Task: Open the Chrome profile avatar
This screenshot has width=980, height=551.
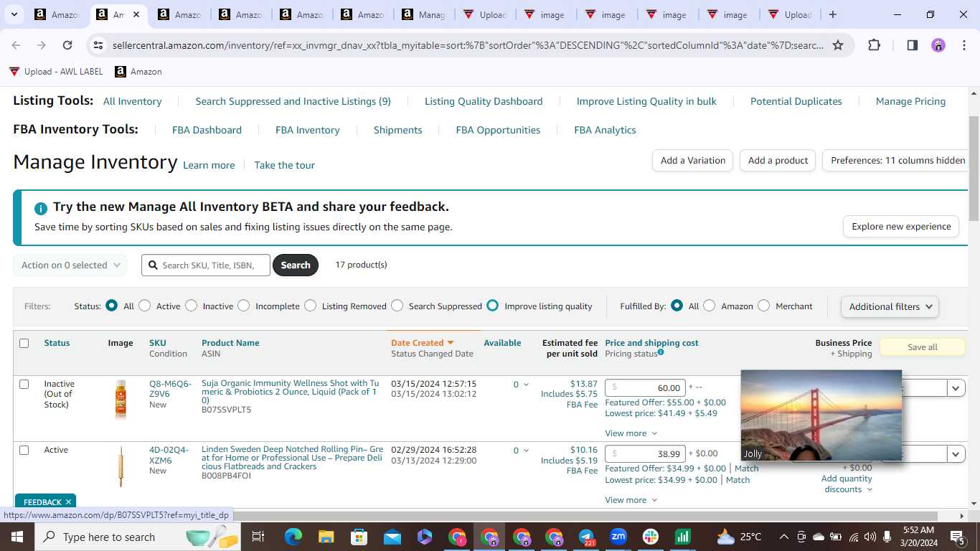Action: (938, 45)
